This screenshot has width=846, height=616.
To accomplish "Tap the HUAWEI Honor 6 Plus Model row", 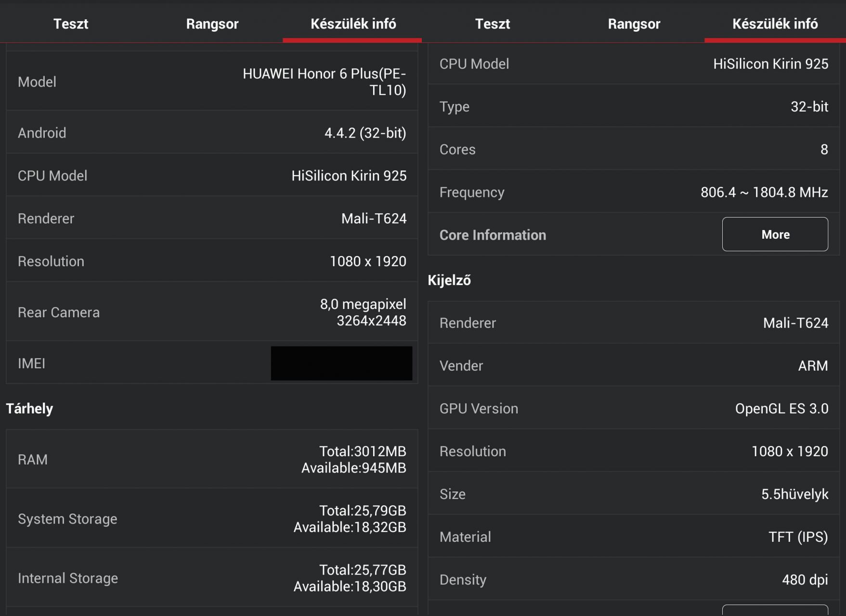I will coord(212,81).
